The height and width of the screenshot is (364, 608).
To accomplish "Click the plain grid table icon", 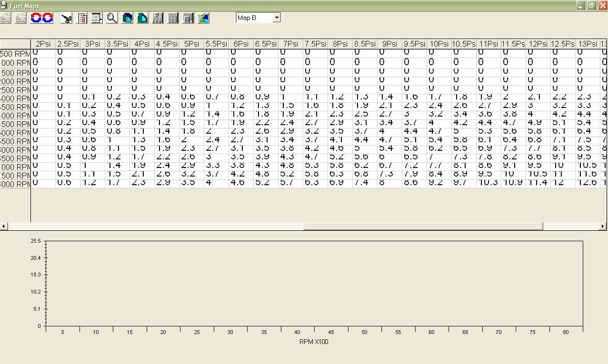I will pyautogui.click(x=173, y=18).
